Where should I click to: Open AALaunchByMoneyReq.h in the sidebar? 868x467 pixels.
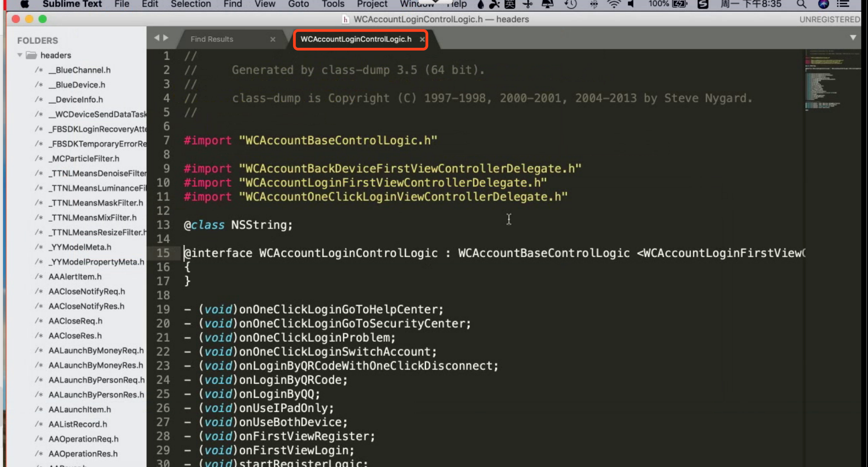tap(96, 350)
